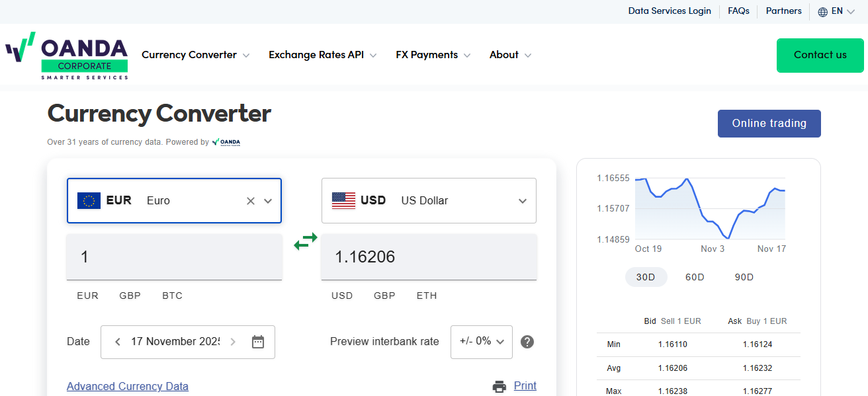Click the OANDA Corporate logo
This screenshot has height=396, width=868.
pyautogui.click(x=67, y=56)
